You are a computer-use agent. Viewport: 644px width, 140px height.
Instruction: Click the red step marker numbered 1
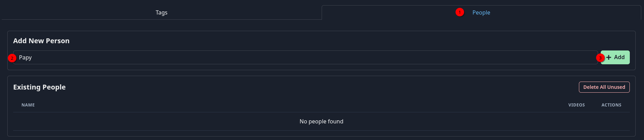pyautogui.click(x=459, y=12)
